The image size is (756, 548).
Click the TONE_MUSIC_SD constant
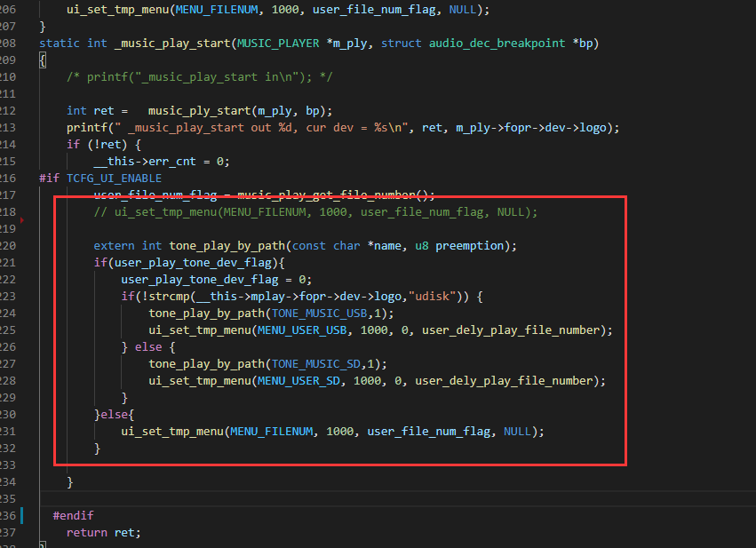tap(315, 364)
